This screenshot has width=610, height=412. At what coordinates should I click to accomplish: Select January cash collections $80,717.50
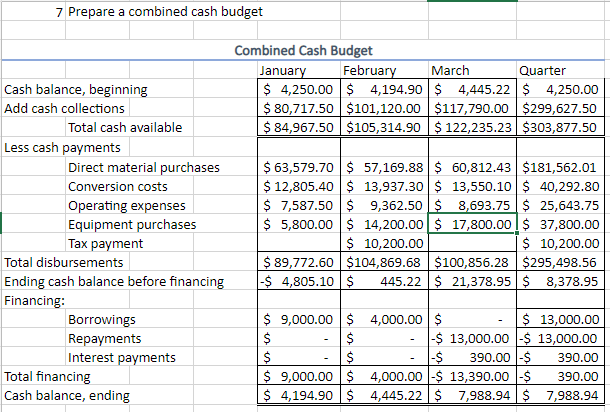[x=299, y=109]
